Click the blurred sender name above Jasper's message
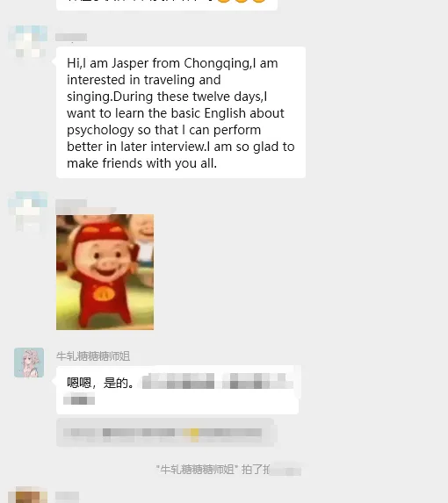 [x=71, y=37]
